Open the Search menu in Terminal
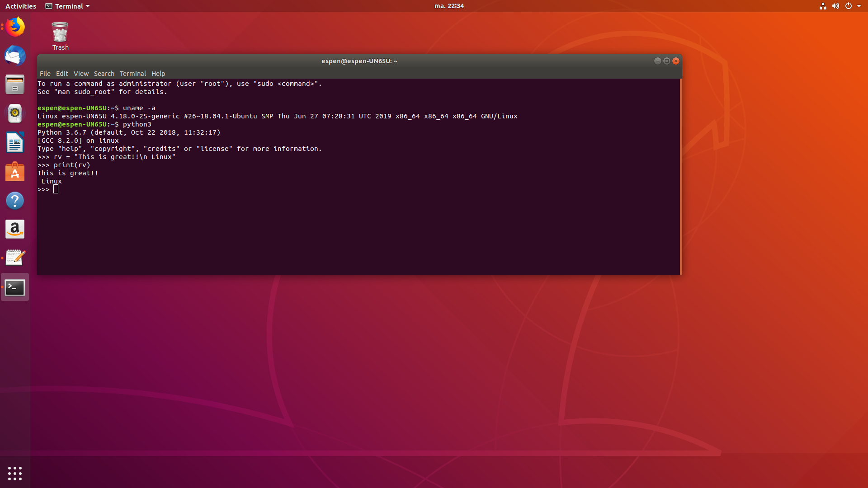This screenshot has width=868, height=488. click(x=104, y=73)
